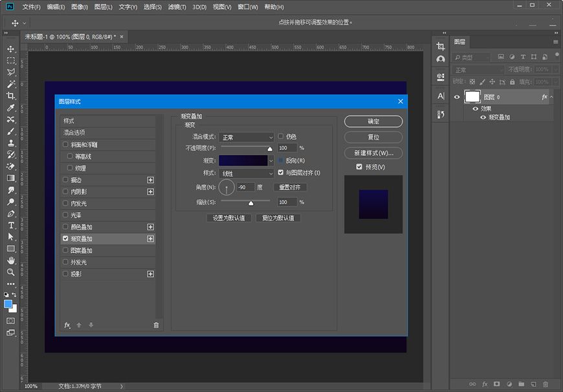Image resolution: width=563 pixels, height=392 pixels.
Task: Move effect up arrow in dialog
Action: coord(79,325)
